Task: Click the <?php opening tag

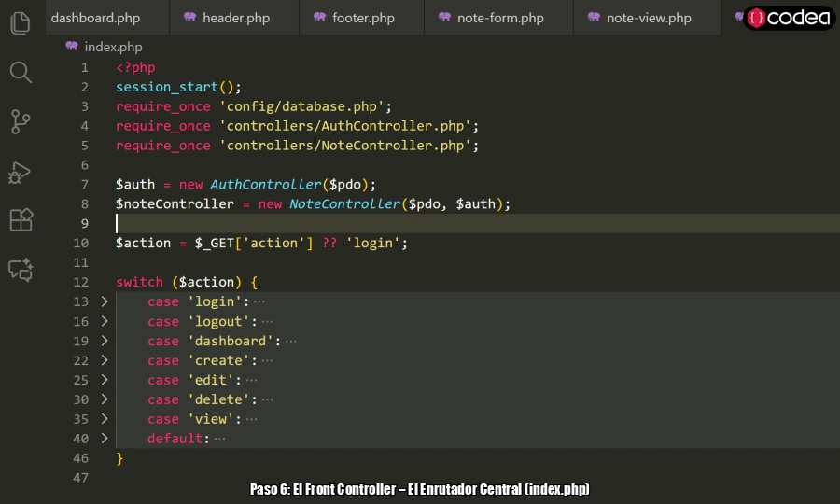Action: click(135, 67)
